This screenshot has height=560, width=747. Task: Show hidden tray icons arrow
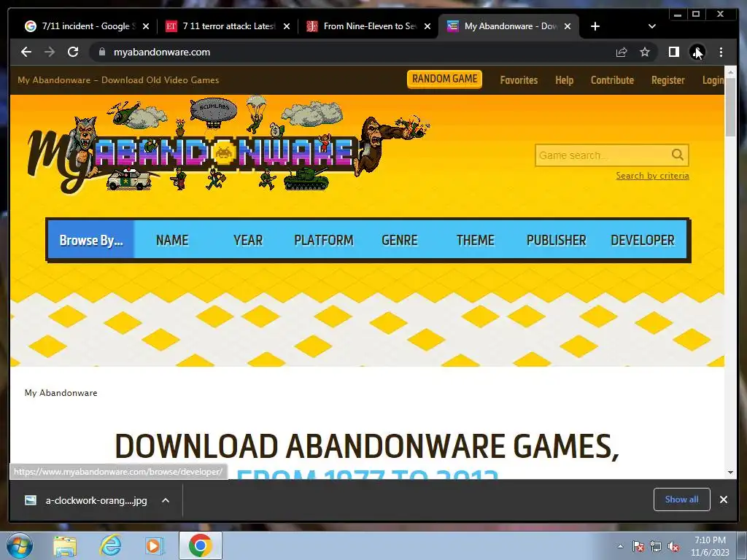pyautogui.click(x=620, y=546)
